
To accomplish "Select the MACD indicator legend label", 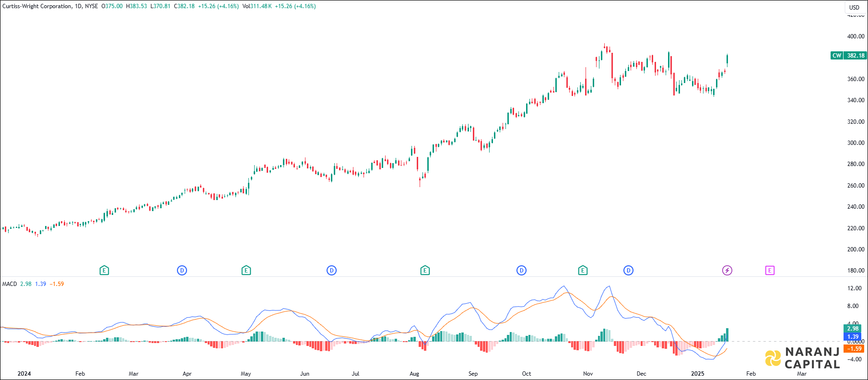I will click(x=10, y=284).
